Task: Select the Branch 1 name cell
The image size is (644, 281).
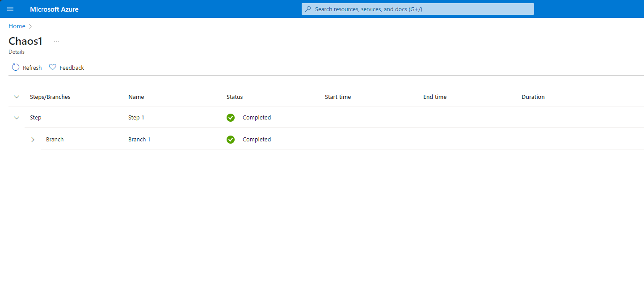Action: [x=139, y=140]
